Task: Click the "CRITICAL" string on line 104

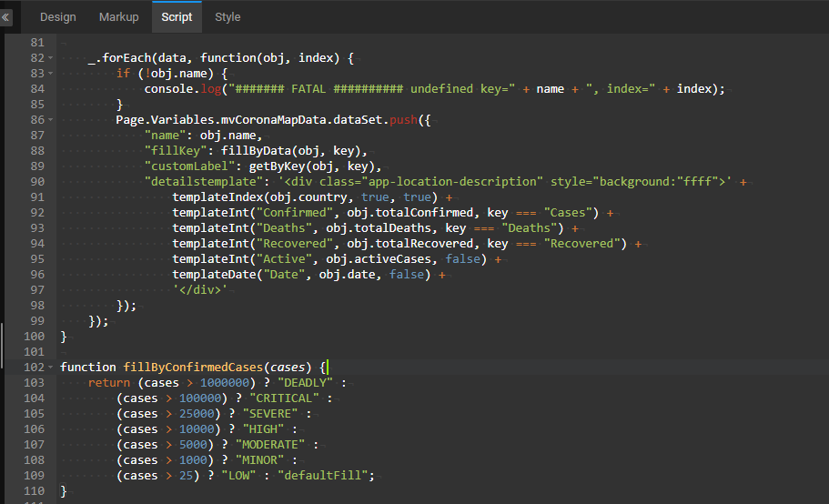Action: tap(281, 398)
